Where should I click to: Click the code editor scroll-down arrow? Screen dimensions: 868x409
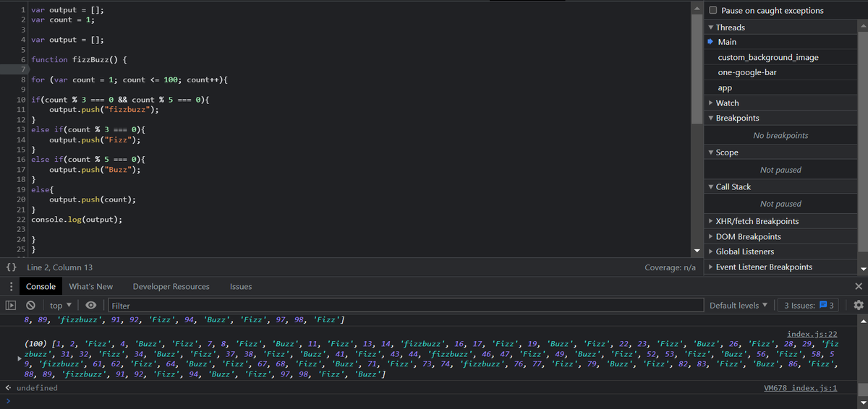tap(697, 251)
